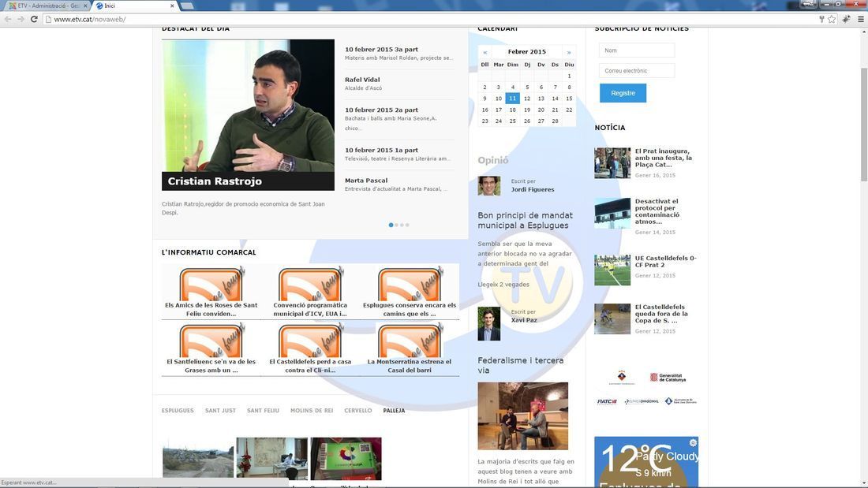Image resolution: width=868 pixels, height=488 pixels.
Task: Click the Federalisme article interview image
Action: tap(522, 416)
